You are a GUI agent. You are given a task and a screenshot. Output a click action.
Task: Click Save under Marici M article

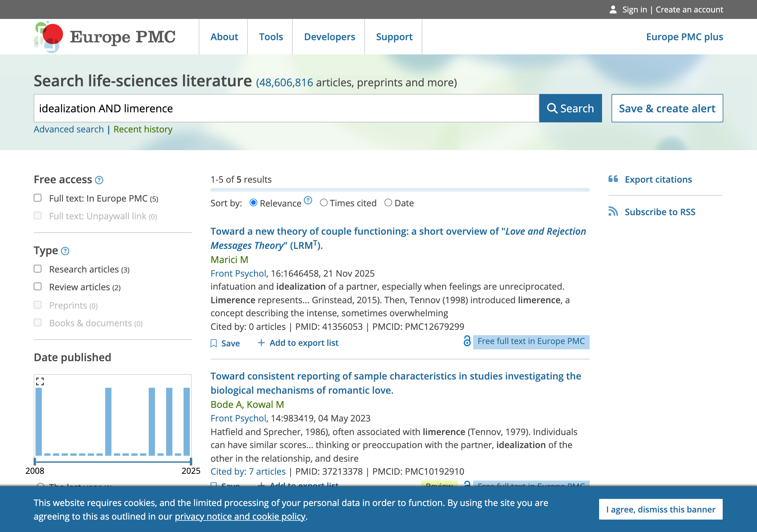click(x=230, y=343)
